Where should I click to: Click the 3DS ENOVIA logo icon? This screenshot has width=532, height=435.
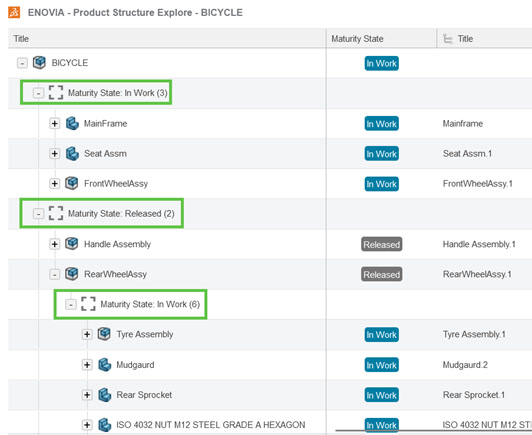pos(14,13)
